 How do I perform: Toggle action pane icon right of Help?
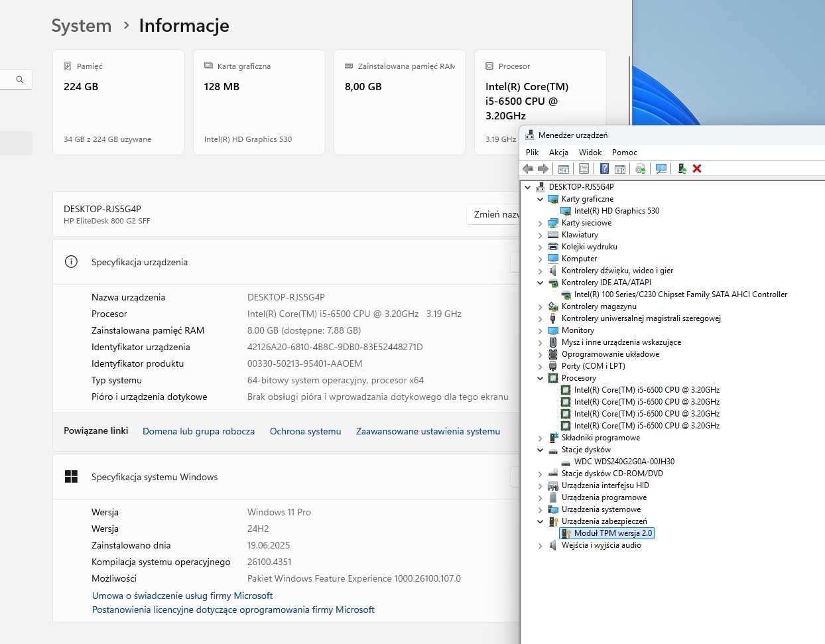pos(620,168)
